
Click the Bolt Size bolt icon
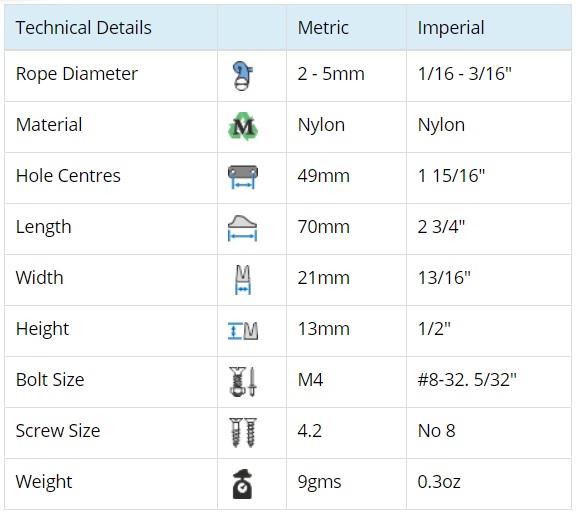tap(243, 382)
